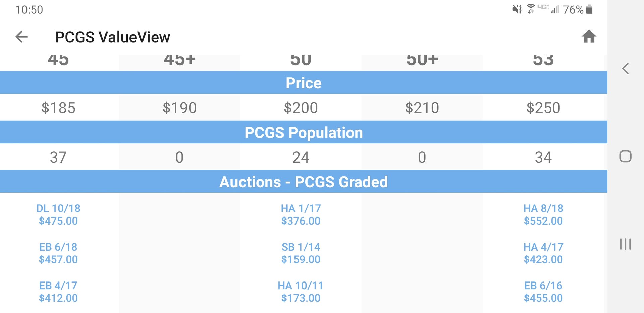The image size is (644, 313).
Task: Tap the Wi-Fi status icon
Action: pos(531,9)
